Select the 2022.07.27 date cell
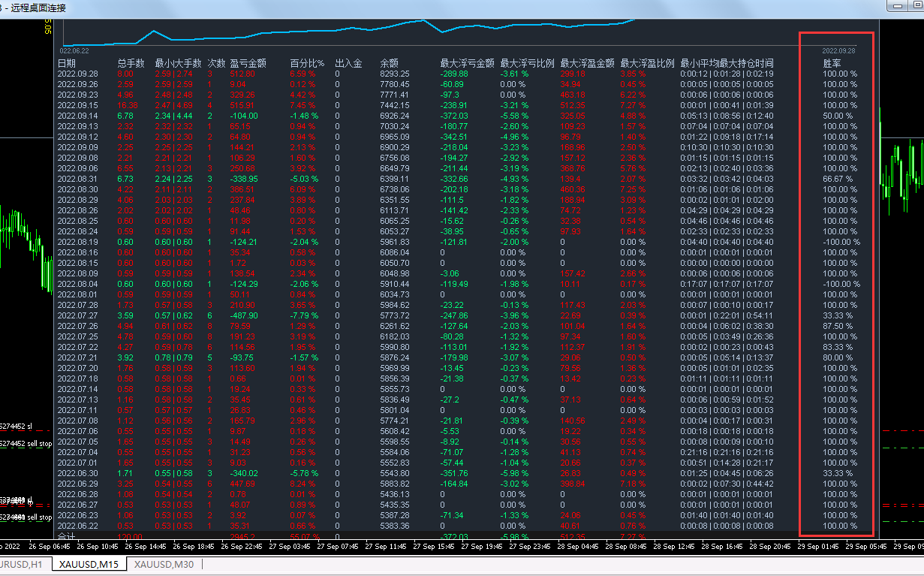924x576 pixels. [x=77, y=315]
